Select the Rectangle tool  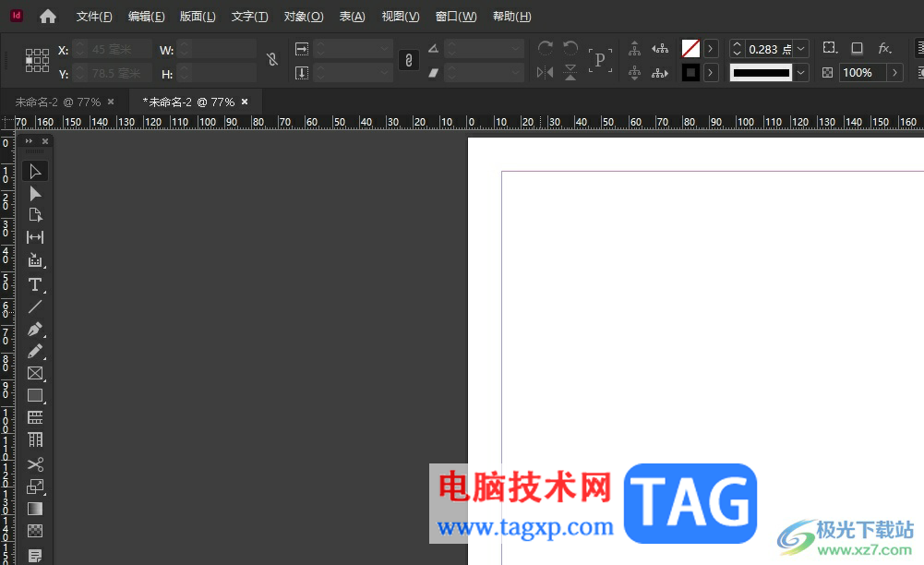(35, 395)
